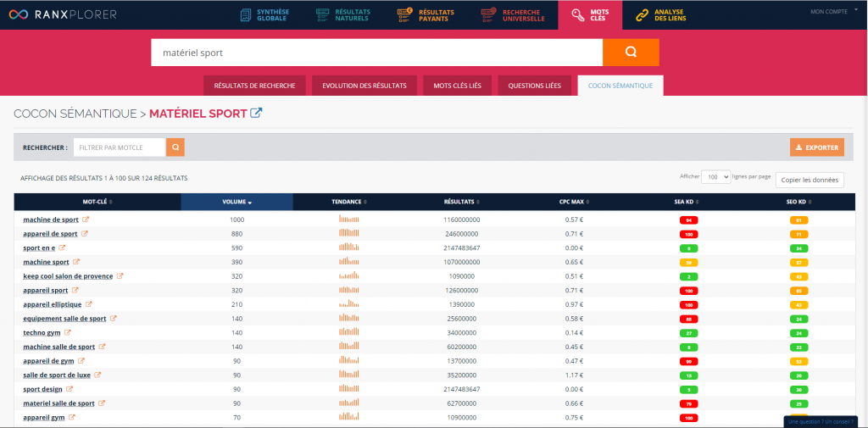This screenshot has height=428, width=868.
Task: Open external link icon for appareil de sport
Action: click(85, 234)
